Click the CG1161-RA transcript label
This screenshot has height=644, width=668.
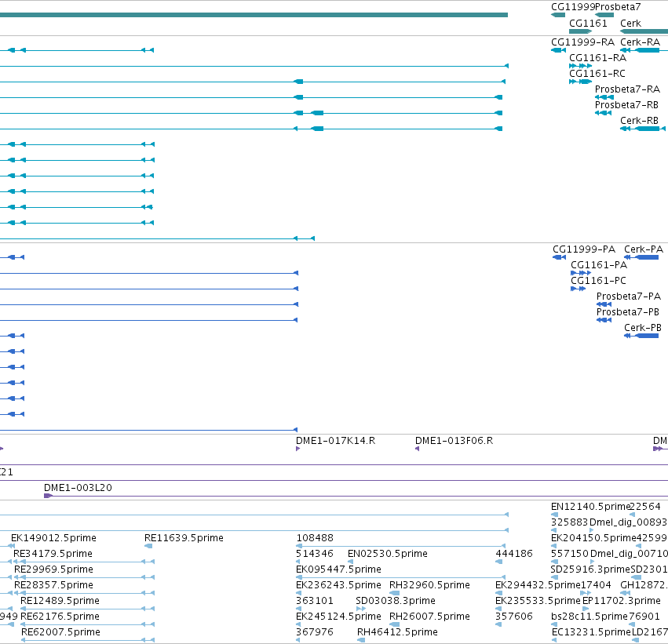[597, 58]
